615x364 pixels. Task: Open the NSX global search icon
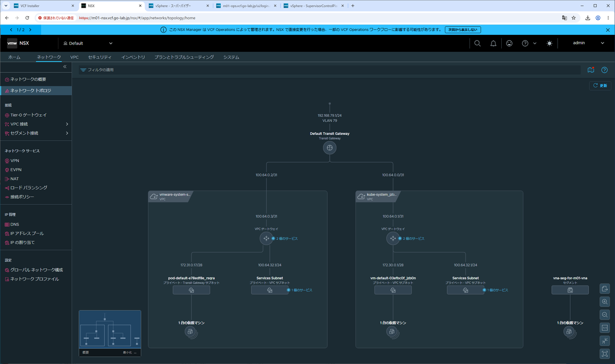(x=477, y=44)
